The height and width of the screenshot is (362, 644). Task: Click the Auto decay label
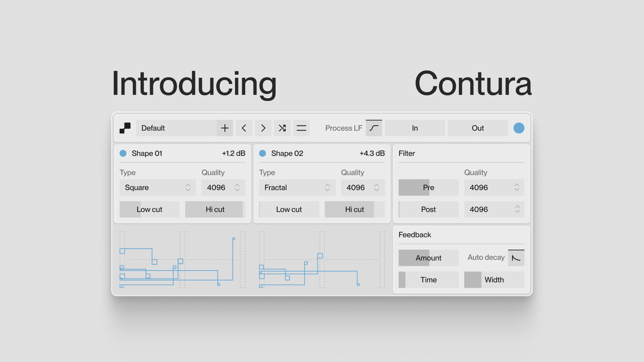486,257
